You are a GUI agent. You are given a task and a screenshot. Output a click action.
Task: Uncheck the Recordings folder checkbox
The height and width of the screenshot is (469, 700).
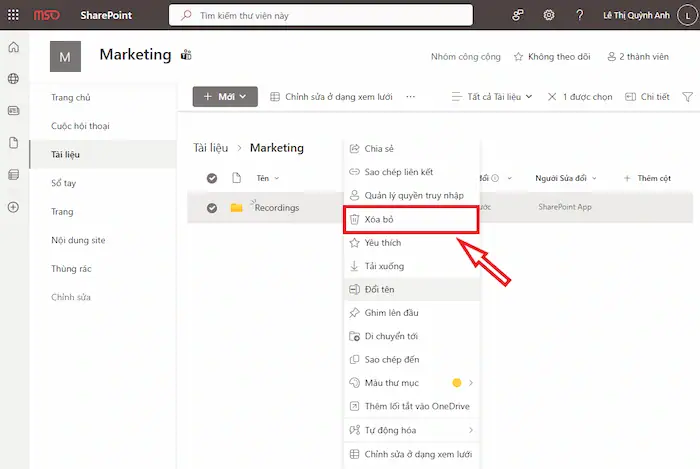pos(211,208)
